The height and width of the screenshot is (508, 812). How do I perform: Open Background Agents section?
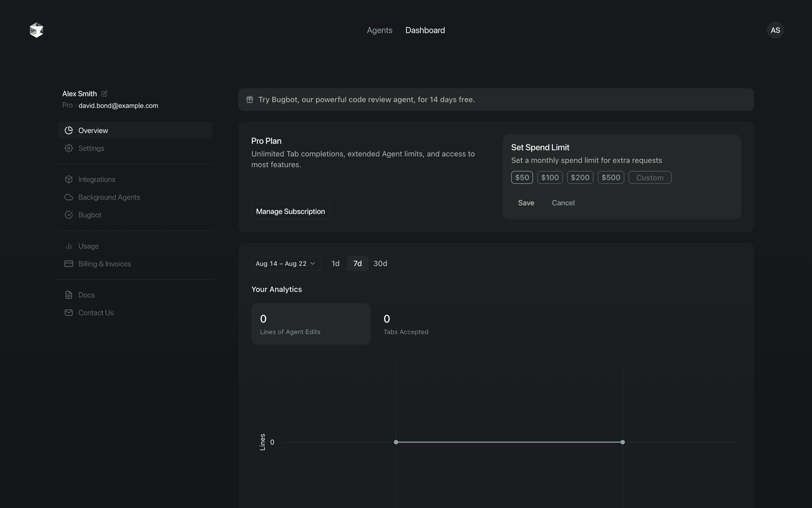(x=135, y=197)
